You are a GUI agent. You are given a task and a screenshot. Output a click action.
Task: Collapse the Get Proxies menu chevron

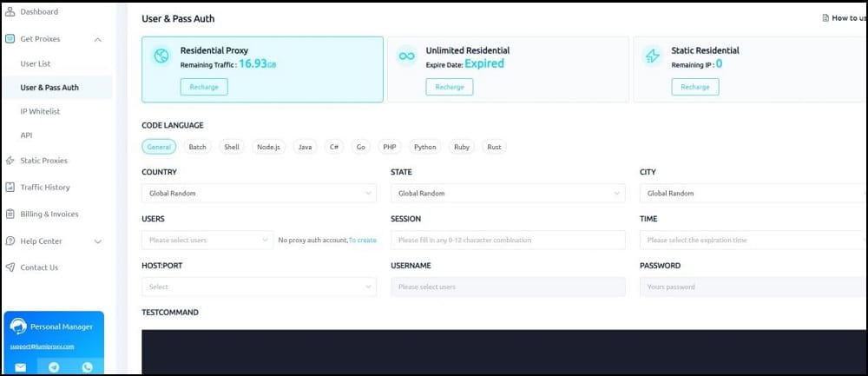point(98,39)
